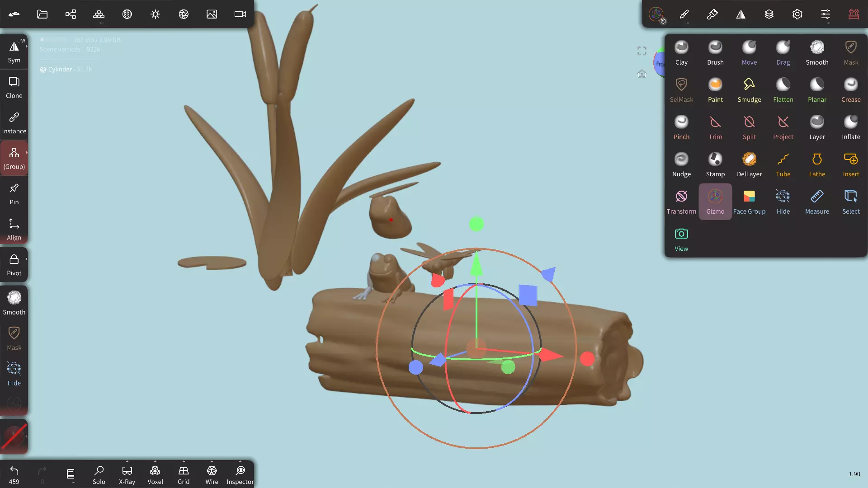This screenshot has height=488, width=868.
Task: Select the Crease tool
Action: pos(851,90)
